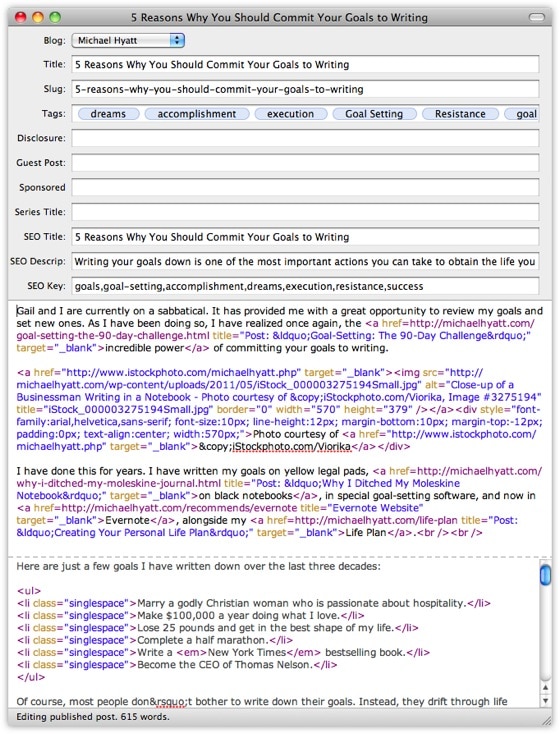Click the 'on black notebooks' text

[246, 495]
